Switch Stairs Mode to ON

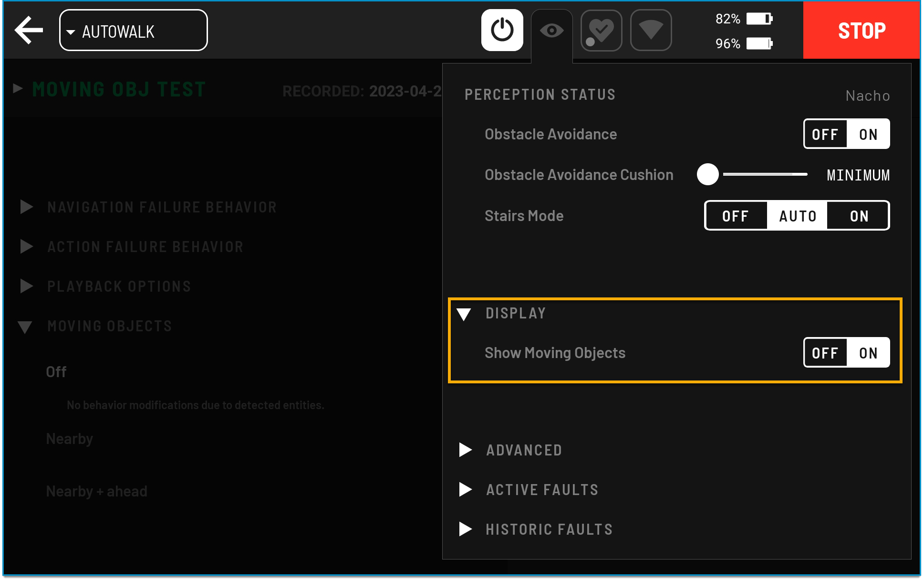(859, 216)
